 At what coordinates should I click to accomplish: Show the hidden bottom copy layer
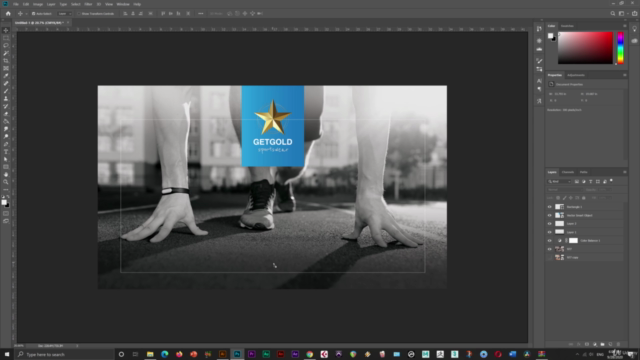[x=549, y=257]
